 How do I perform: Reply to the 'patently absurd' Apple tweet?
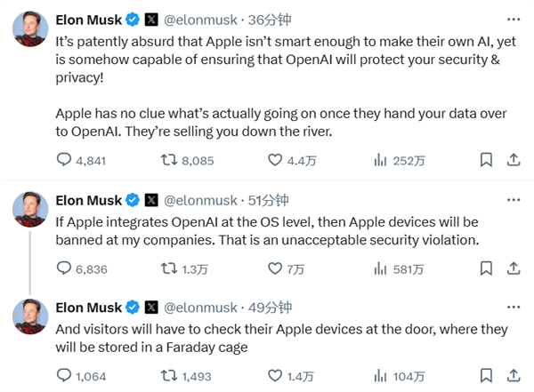[x=64, y=161]
